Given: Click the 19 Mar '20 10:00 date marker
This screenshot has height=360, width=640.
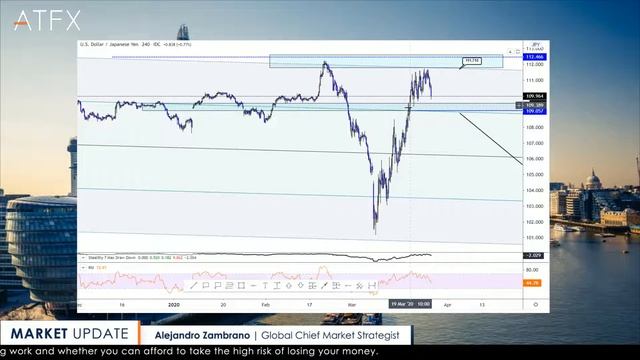Looking at the screenshot, I should pyautogui.click(x=410, y=304).
